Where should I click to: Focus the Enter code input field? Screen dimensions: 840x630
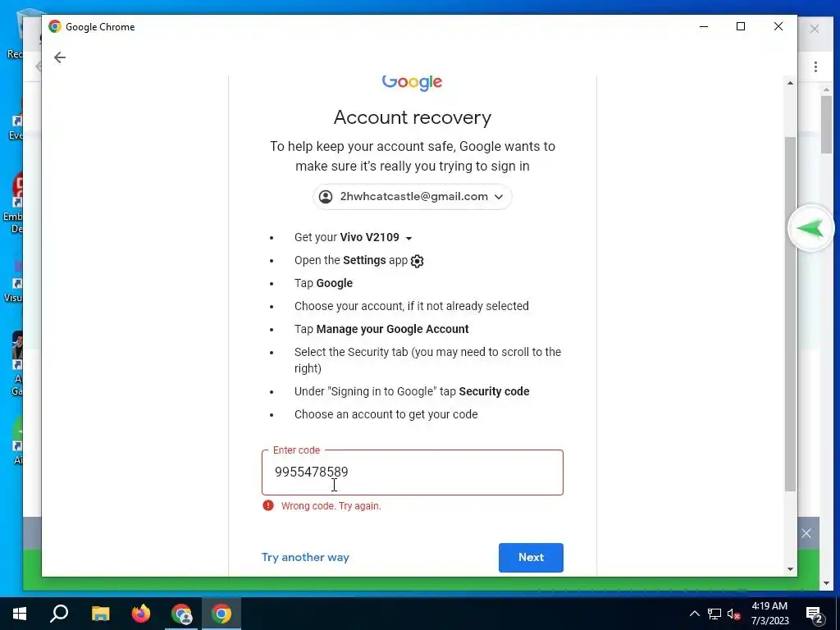pos(412,472)
